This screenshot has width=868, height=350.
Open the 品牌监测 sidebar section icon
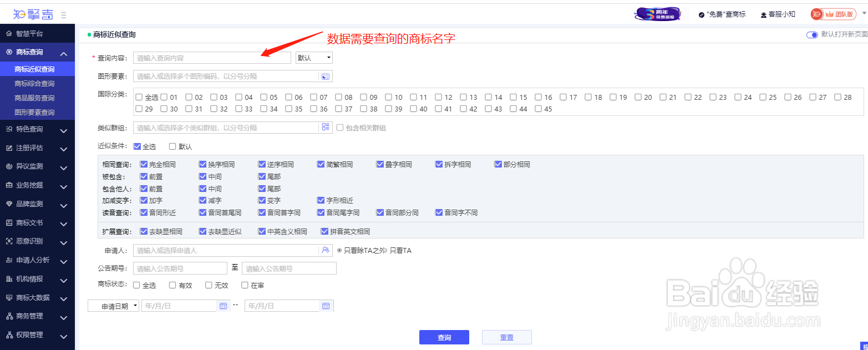pos(8,205)
